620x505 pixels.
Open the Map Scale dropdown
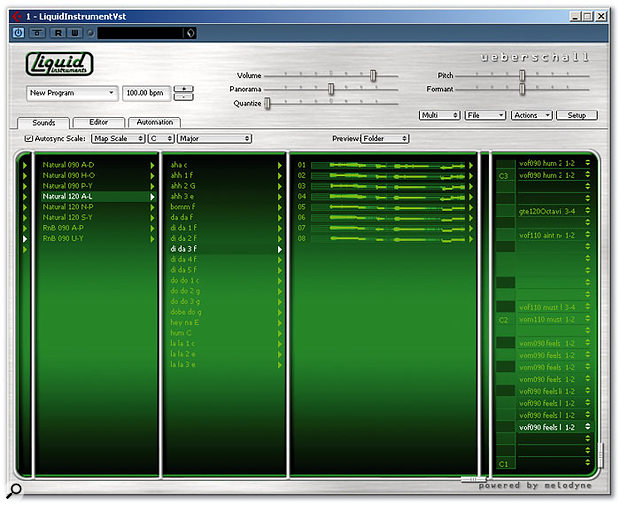pos(118,138)
